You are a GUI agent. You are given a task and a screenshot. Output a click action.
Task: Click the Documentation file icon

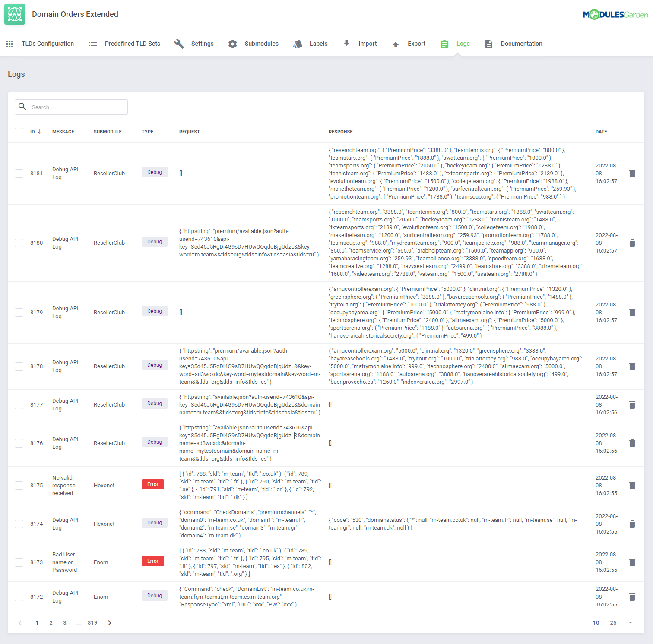click(489, 44)
